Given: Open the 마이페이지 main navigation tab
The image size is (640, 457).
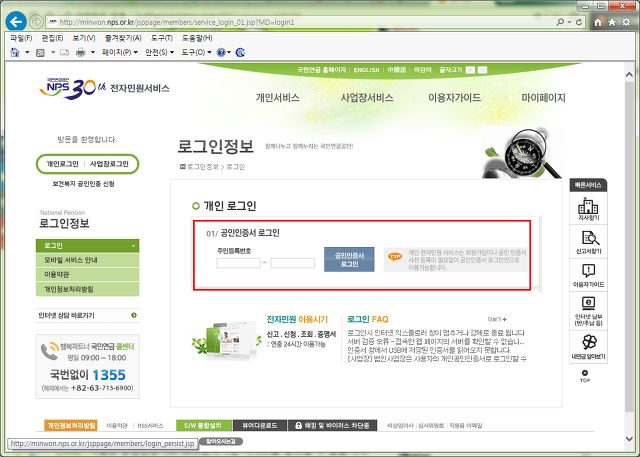Looking at the screenshot, I should [543, 98].
